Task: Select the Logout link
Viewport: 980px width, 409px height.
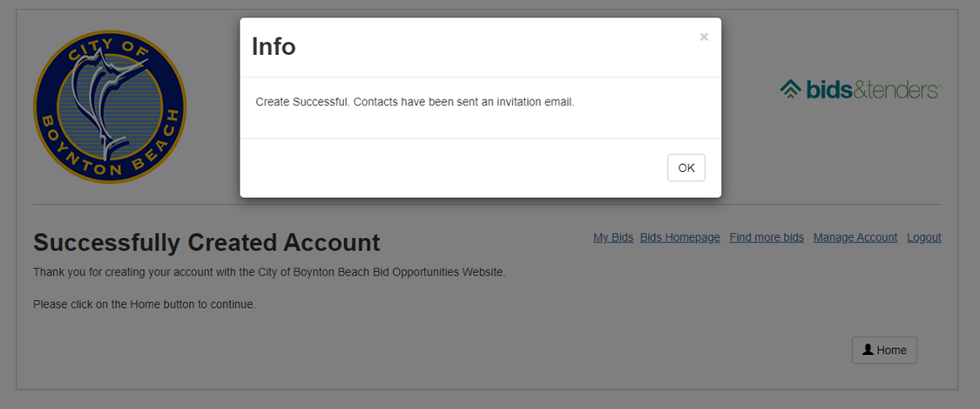Action: [923, 238]
